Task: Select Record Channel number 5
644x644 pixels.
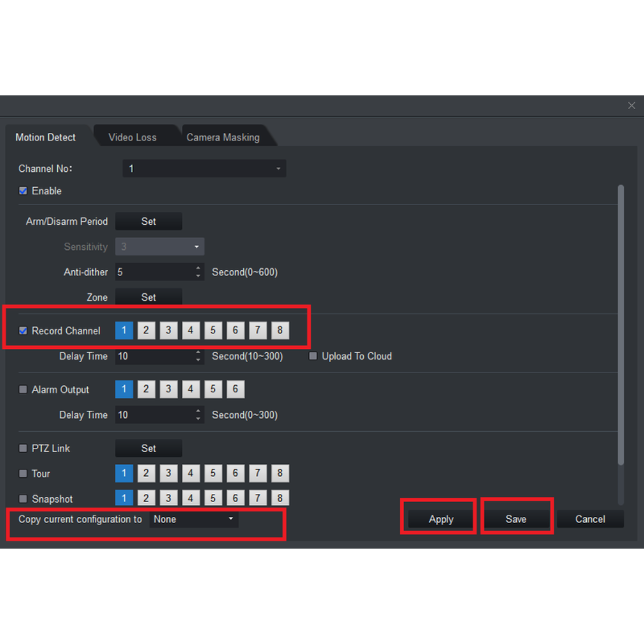Action: coord(213,330)
